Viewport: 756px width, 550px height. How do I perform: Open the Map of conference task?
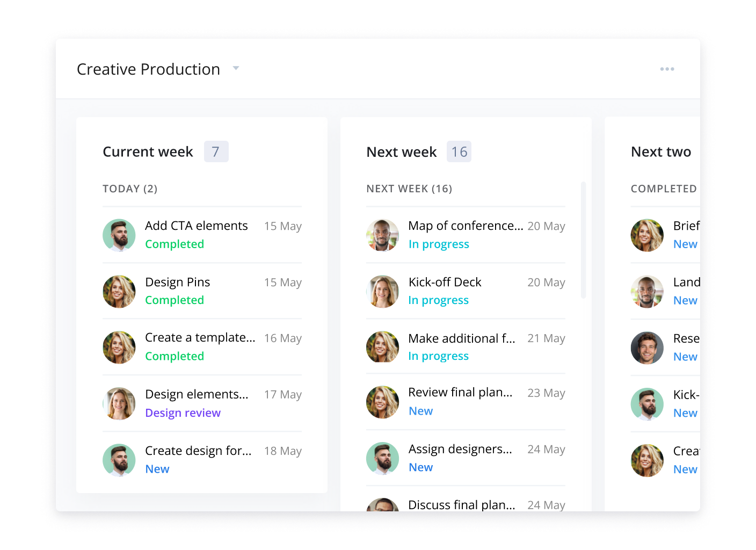click(x=465, y=226)
